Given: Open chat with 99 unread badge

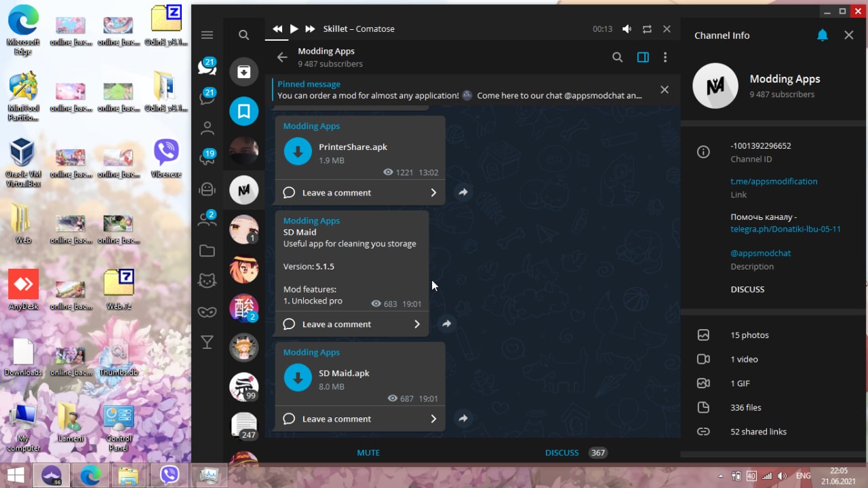Looking at the screenshot, I should coord(243,388).
